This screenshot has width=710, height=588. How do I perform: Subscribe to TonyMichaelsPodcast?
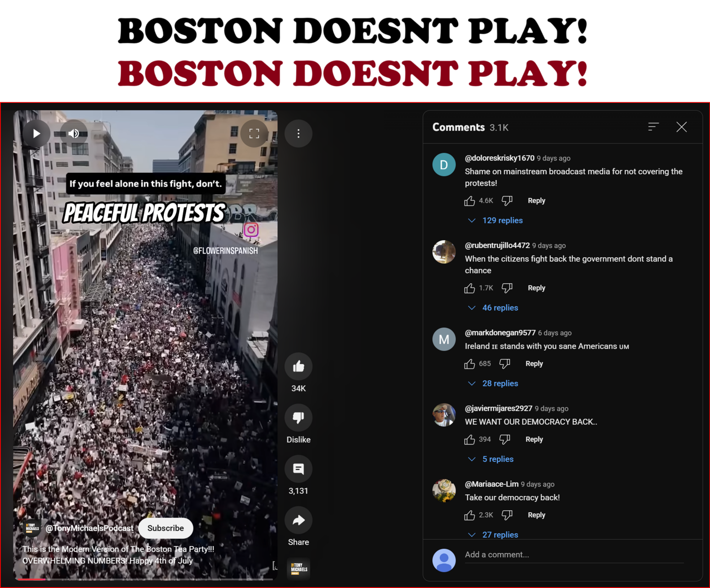tap(166, 528)
